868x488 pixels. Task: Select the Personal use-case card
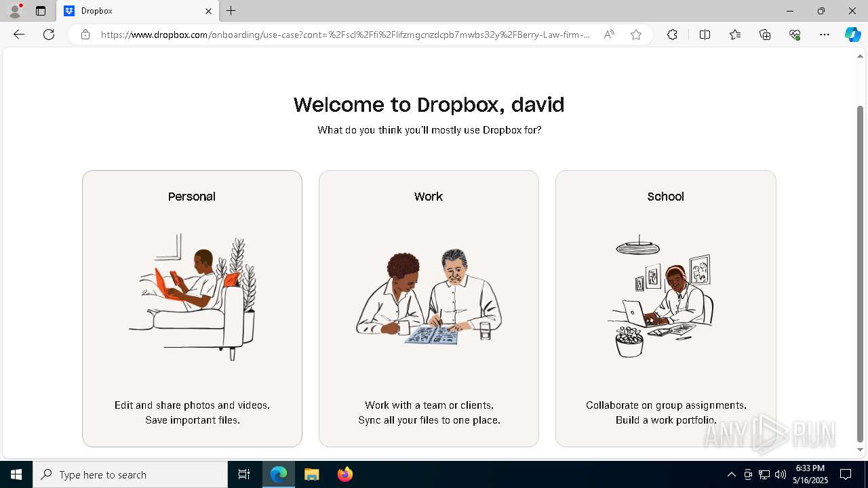tap(192, 308)
